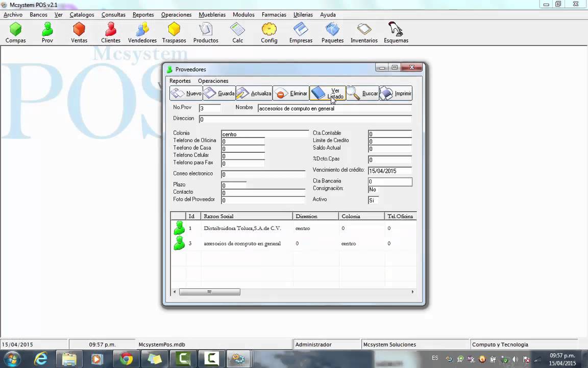
Task: Open the Consultas menu
Action: [113, 15]
